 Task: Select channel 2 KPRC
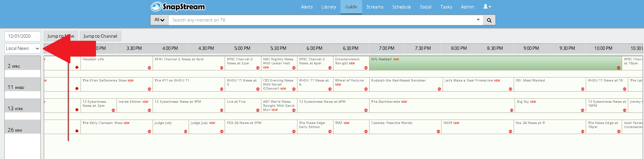click(x=23, y=63)
